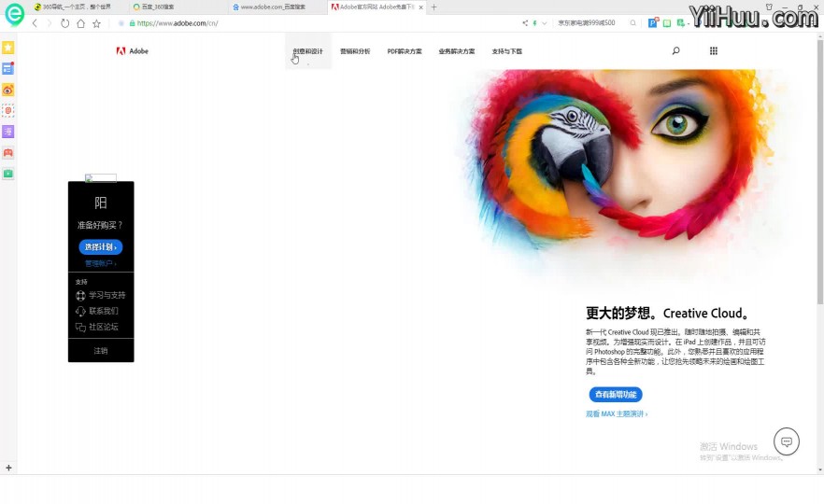
Task: Open the blue news list sidebar icon
Action: [x=7, y=69]
